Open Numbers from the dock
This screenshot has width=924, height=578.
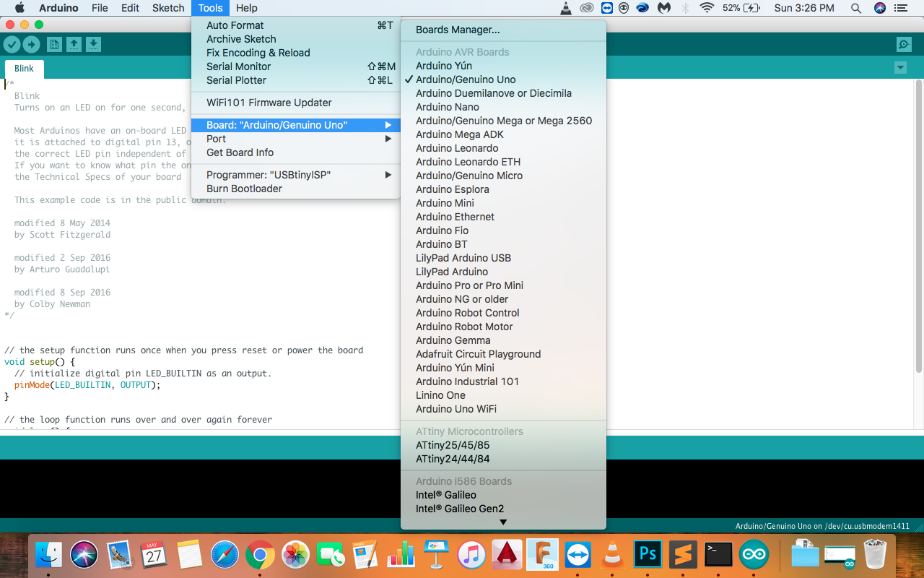pyautogui.click(x=401, y=555)
